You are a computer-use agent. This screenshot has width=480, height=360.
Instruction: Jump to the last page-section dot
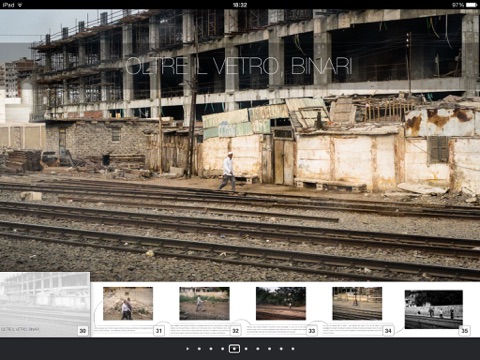293,349
